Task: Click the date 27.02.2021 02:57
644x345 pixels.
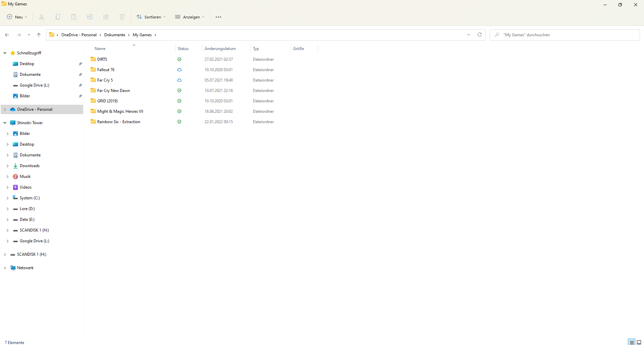Action: coord(219,59)
